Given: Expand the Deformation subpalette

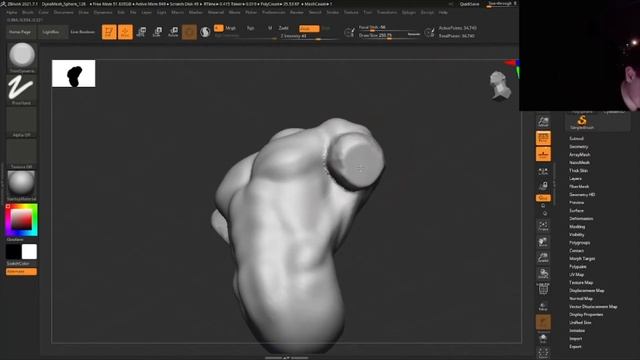Looking at the screenshot, I should 581,219.
